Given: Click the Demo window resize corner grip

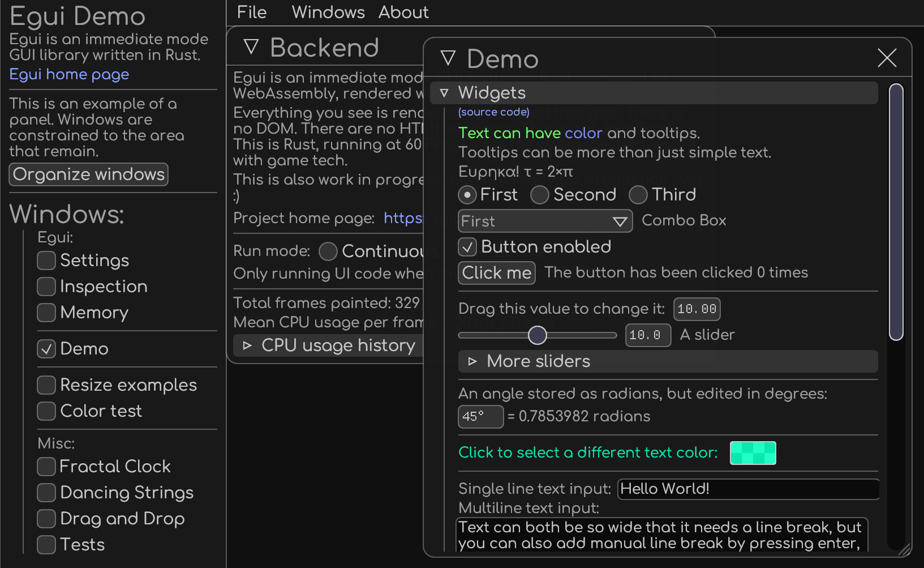Looking at the screenshot, I should (x=905, y=549).
